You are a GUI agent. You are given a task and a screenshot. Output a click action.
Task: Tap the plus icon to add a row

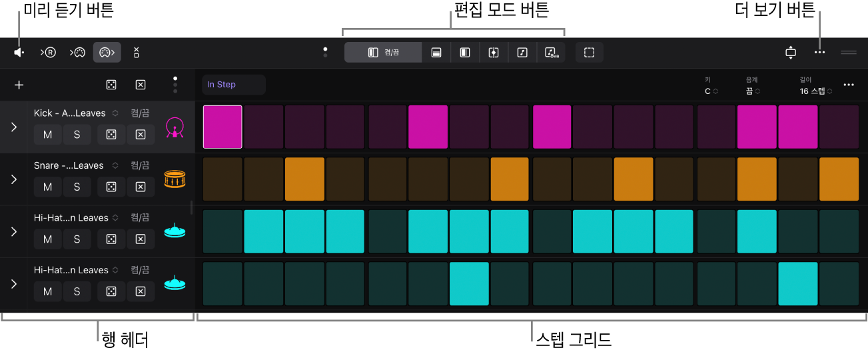tap(19, 85)
